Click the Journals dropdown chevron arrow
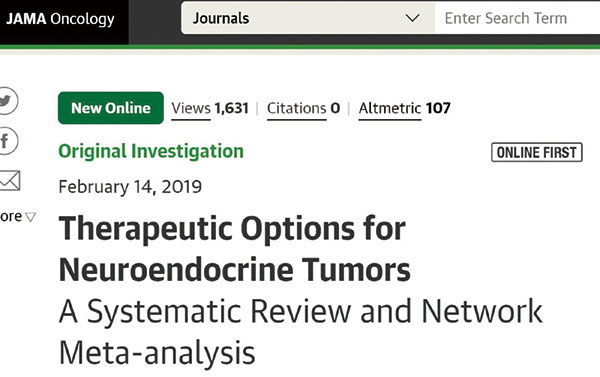600x377 pixels. (412, 18)
